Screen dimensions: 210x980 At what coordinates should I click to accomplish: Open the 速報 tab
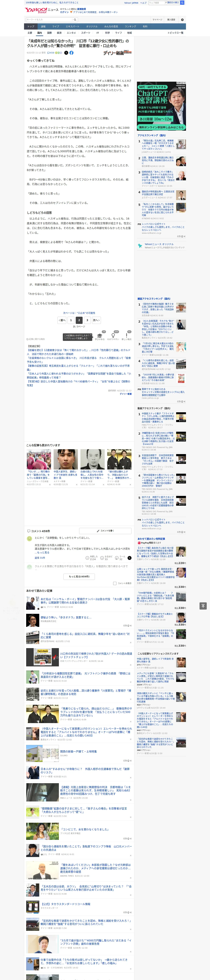[x=43, y=27]
